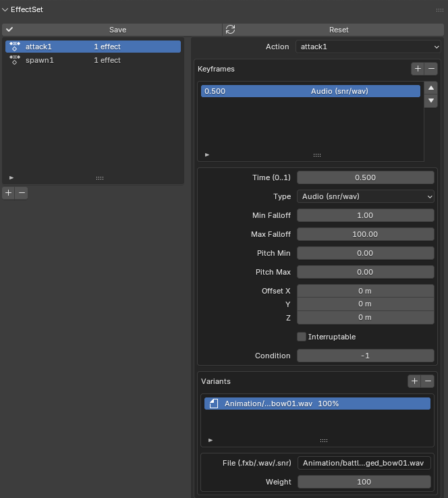Viewport: 448px width, 498px height.
Task: Click the action list resize grip dots
Action: (x=100, y=178)
